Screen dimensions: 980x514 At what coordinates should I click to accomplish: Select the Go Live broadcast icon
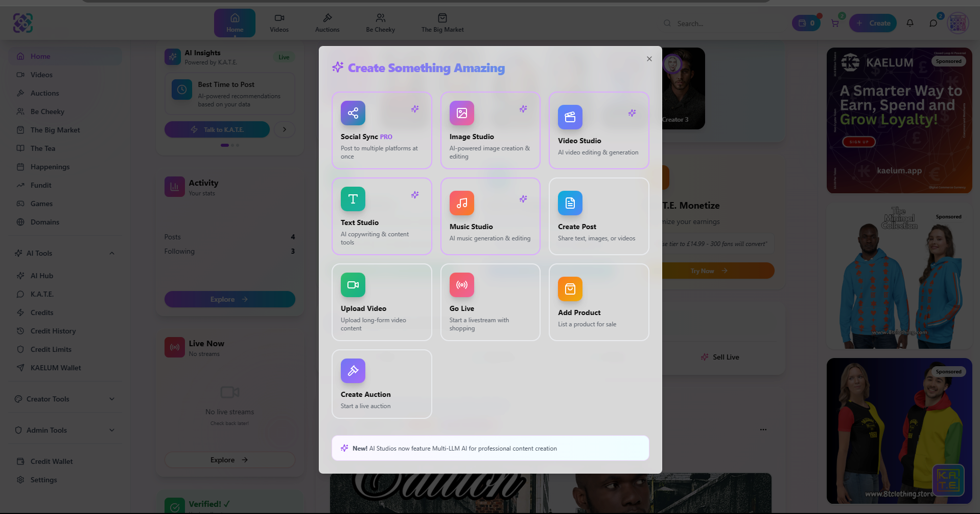(x=461, y=285)
